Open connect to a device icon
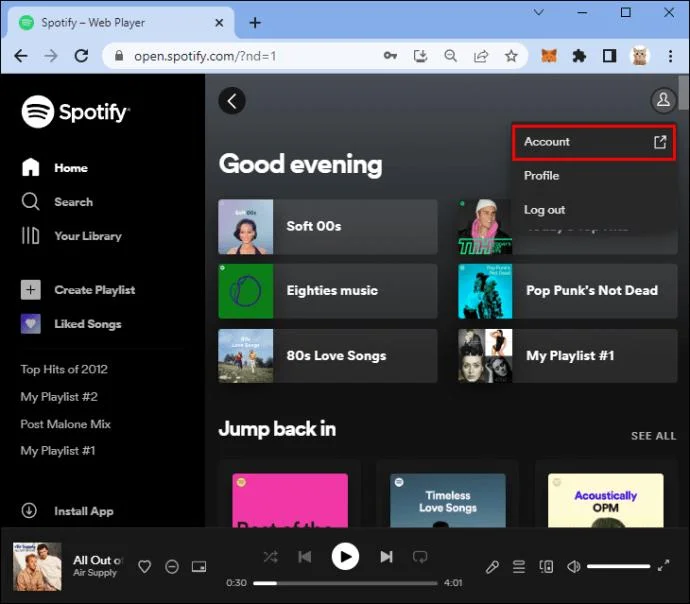690x604 pixels. click(x=546, y=567)
